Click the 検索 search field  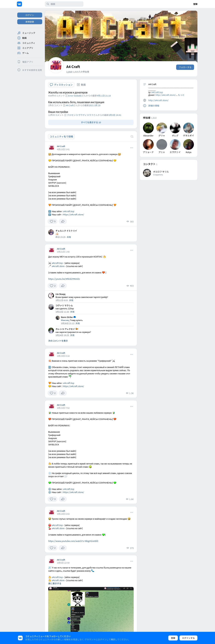pyautogui.click(x=64, y=4)
